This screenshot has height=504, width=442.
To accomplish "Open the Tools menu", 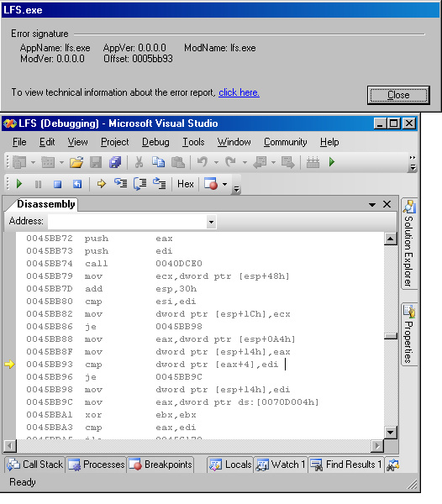I will point(193,142).
